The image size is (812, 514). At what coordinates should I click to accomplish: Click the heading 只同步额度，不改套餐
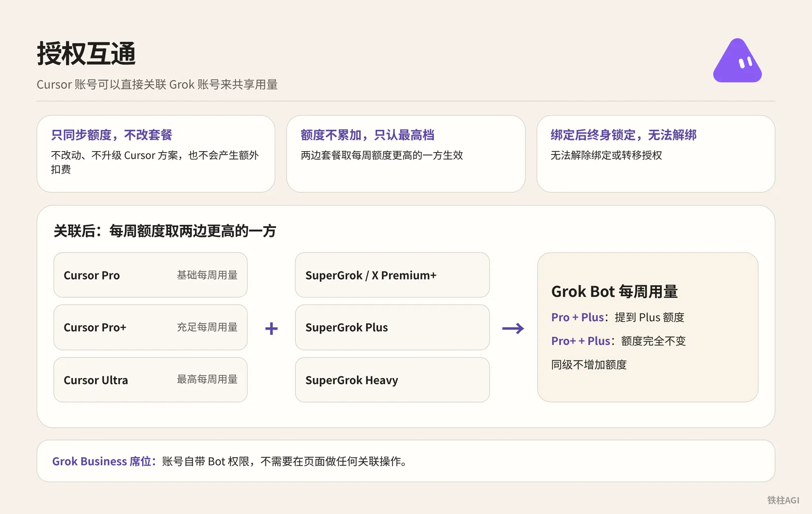coord(112,135)
